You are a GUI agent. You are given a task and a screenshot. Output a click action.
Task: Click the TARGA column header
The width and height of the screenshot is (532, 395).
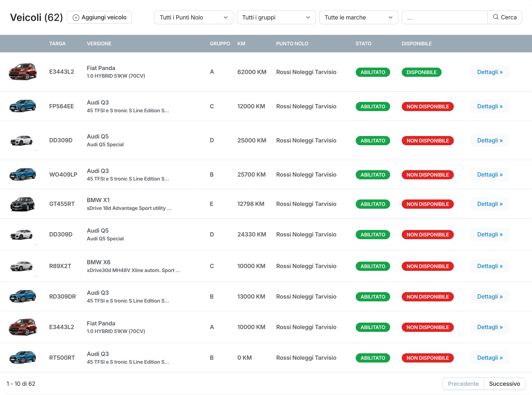(x=57, y=44)
